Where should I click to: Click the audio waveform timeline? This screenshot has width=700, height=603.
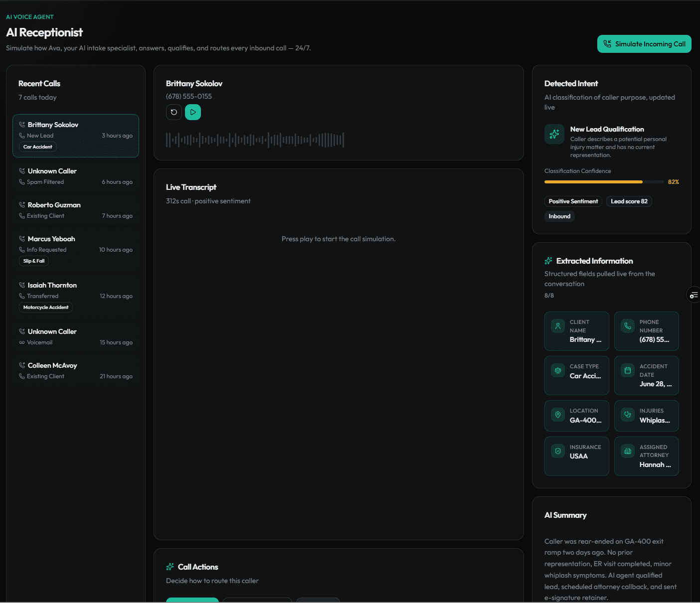tap(255, 140)
